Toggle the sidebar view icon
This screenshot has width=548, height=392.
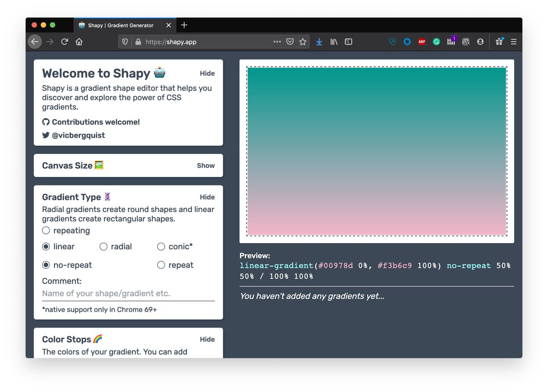click(x=348, y=42)
